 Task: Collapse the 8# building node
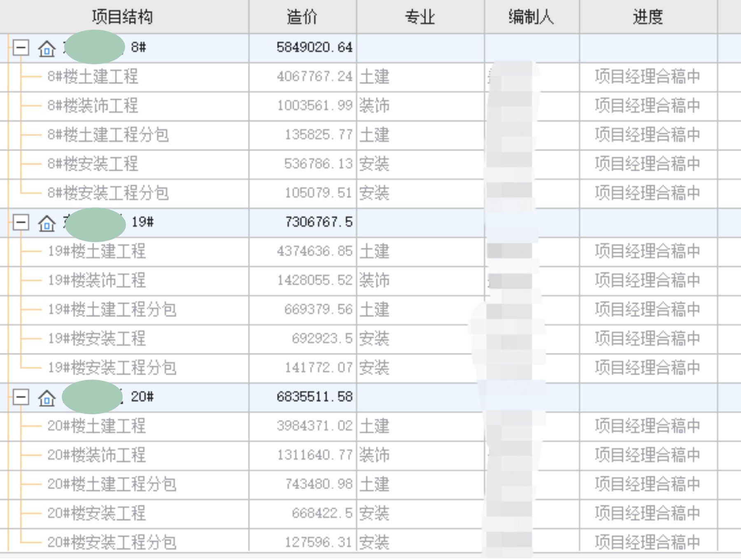pos(21,48)
